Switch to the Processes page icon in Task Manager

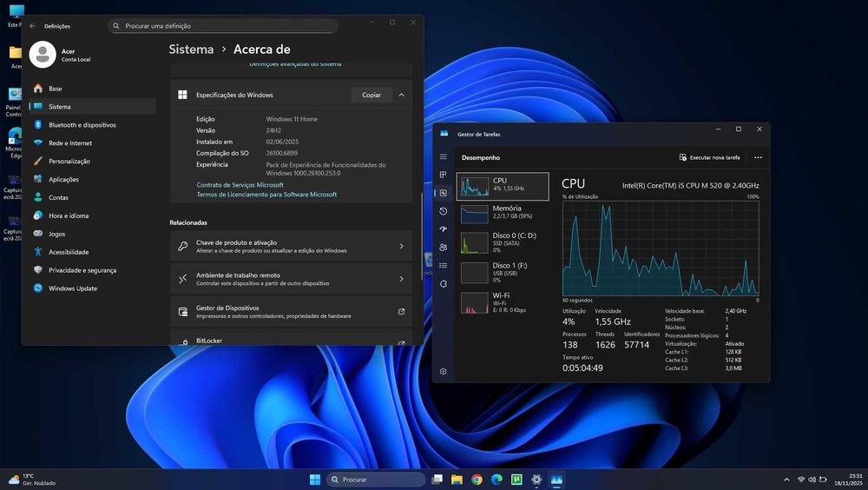coord(443,175)
